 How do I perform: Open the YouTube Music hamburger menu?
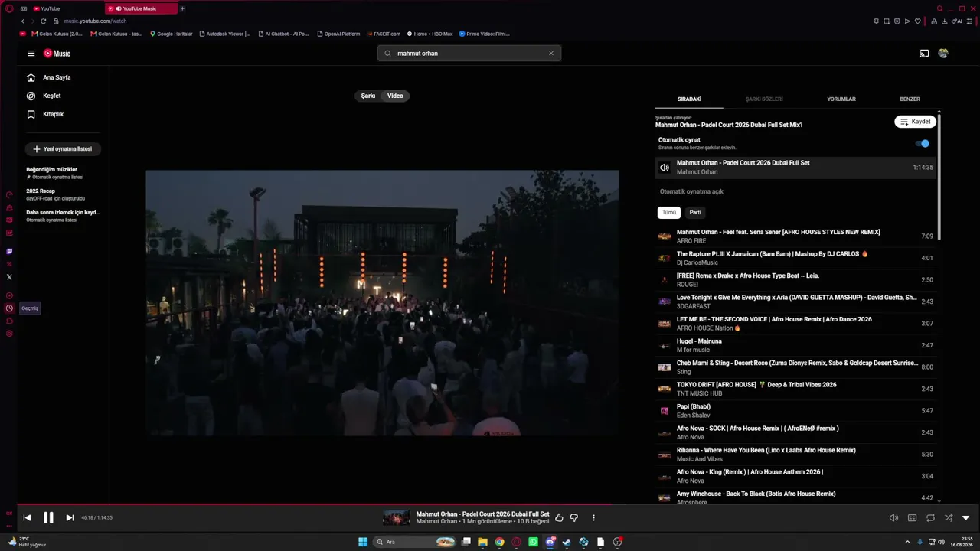31,54
